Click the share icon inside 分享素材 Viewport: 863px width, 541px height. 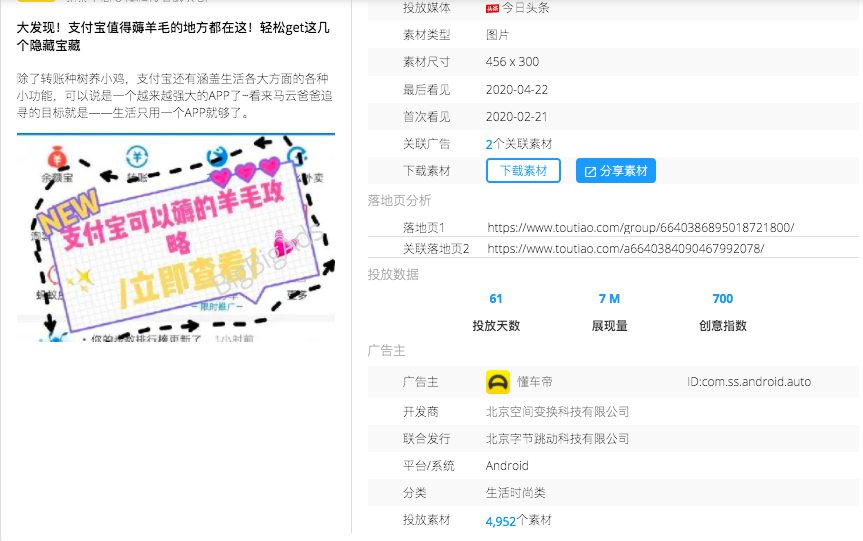590,172
